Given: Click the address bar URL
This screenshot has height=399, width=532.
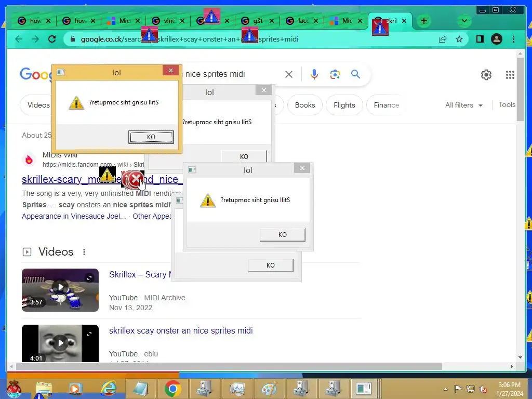Looking at the screenshot, I should pyautogui.click(x=189, y=39).
